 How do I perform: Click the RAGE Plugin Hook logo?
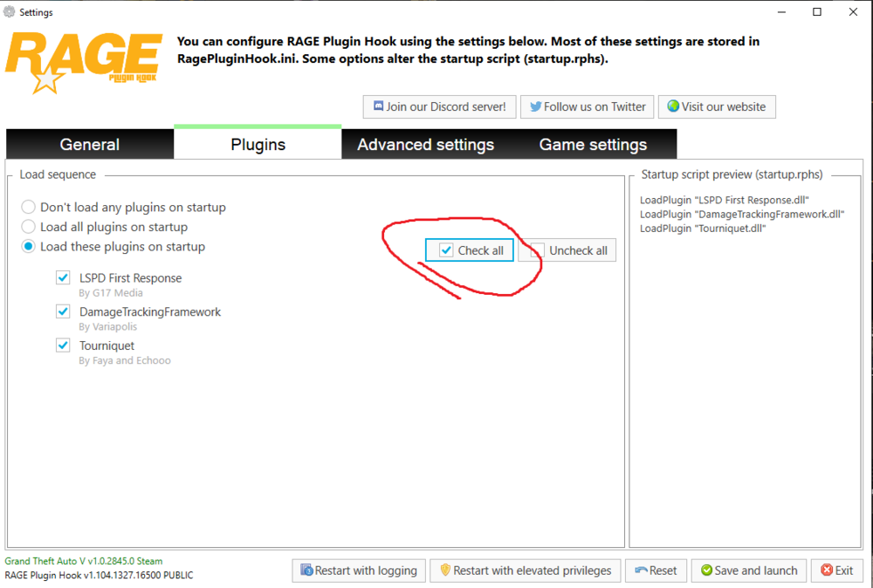coord(84,63)
